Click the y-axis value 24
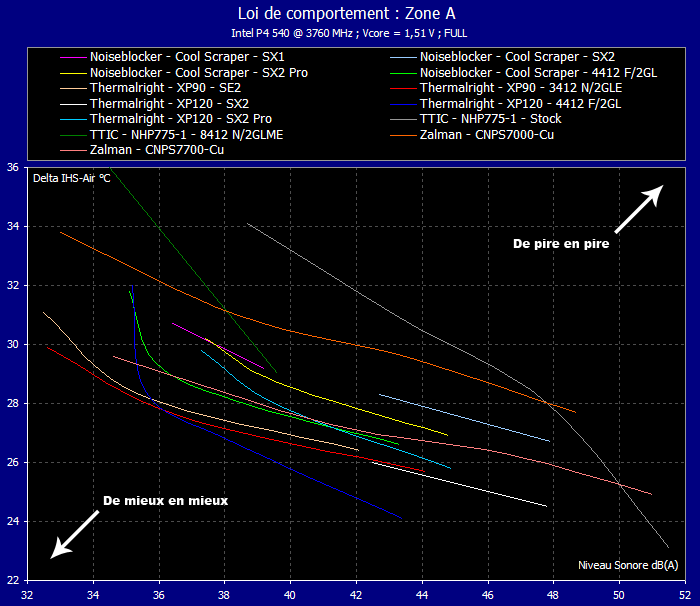Viewport: 700px width, 606px height. tap(12, 521)
